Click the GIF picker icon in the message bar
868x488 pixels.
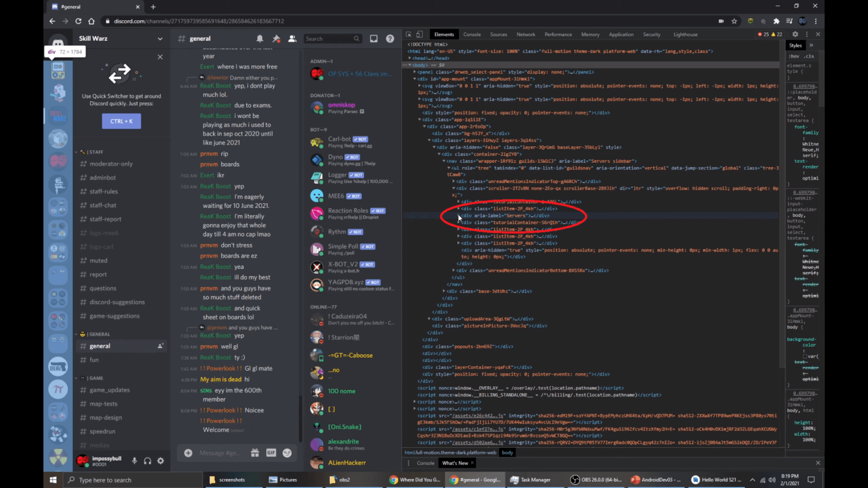(x=271, y=452)
